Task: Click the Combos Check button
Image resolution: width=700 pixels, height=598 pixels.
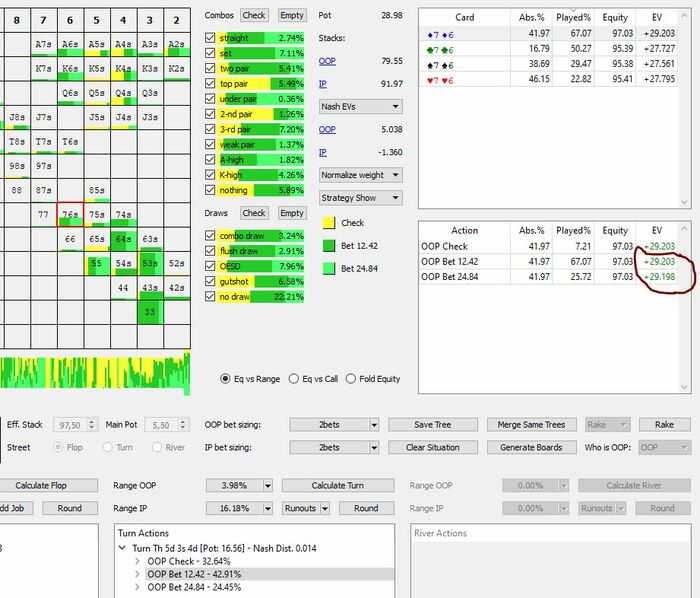Action: tap(254, 15)
